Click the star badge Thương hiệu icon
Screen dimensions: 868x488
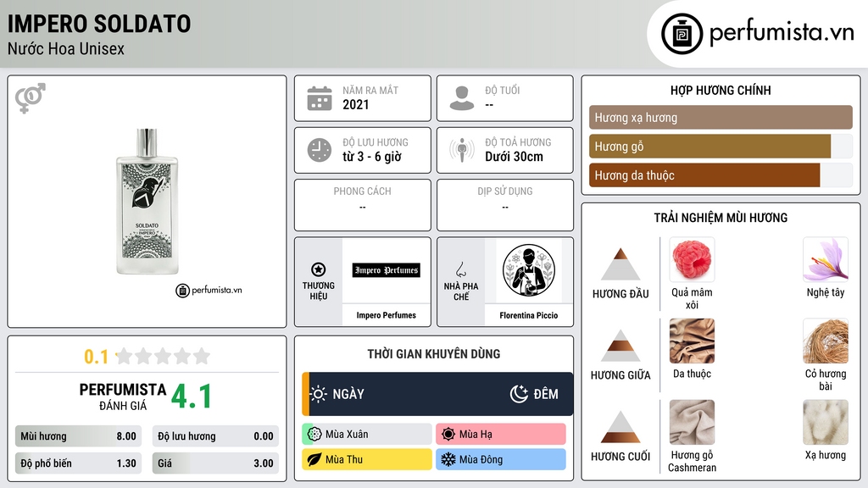pyautogui.click(x=319, y=269)
